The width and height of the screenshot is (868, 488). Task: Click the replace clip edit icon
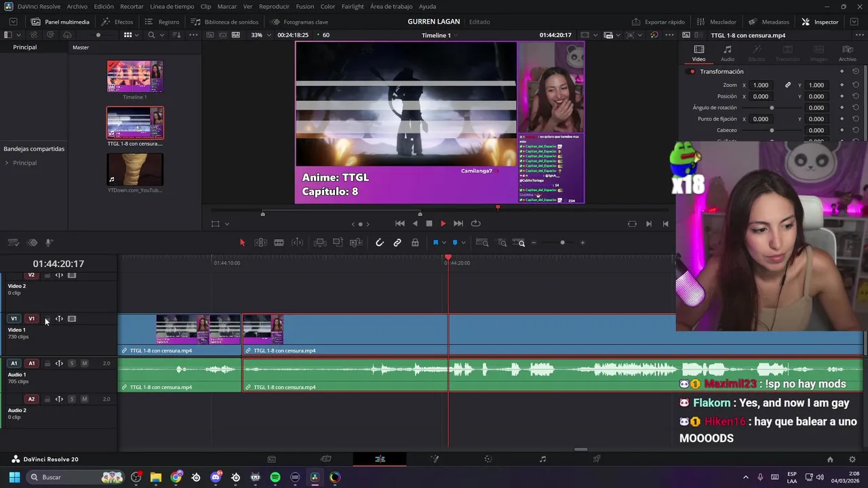coord(356,243)
